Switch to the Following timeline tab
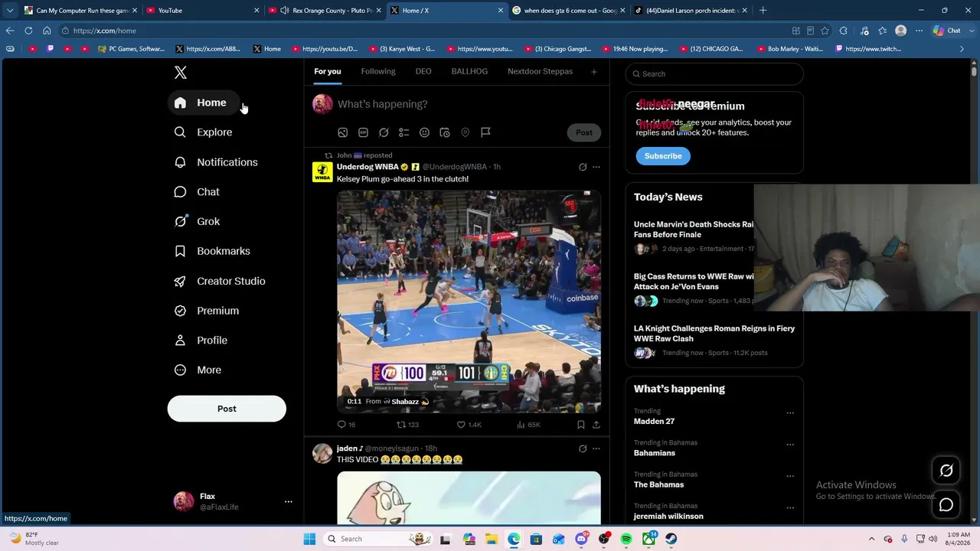This screenshot has width=980, height=551. click(x=378, y=72)
